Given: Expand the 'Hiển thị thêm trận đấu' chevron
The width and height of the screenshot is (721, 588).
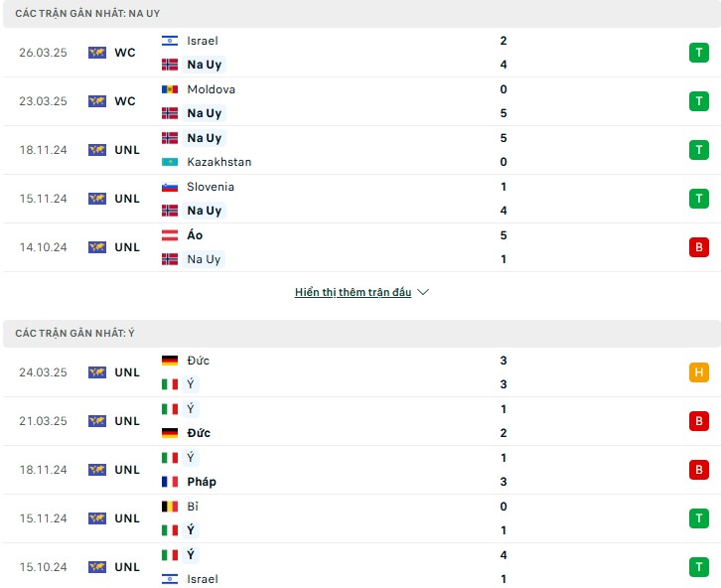Looking at the screenshot, I should click(423, 293).
